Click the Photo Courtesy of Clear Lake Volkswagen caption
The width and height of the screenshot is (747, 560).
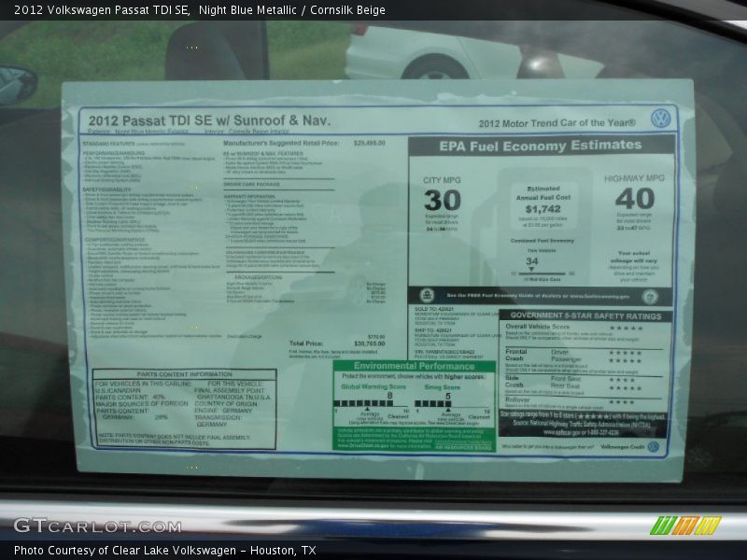click(x=164, y=551)
